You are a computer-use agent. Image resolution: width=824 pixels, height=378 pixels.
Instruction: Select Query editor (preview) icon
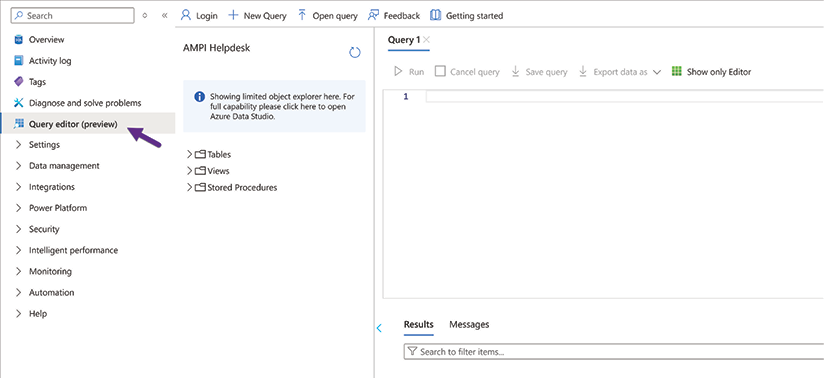pyautogui.click(x=18, y=124)
